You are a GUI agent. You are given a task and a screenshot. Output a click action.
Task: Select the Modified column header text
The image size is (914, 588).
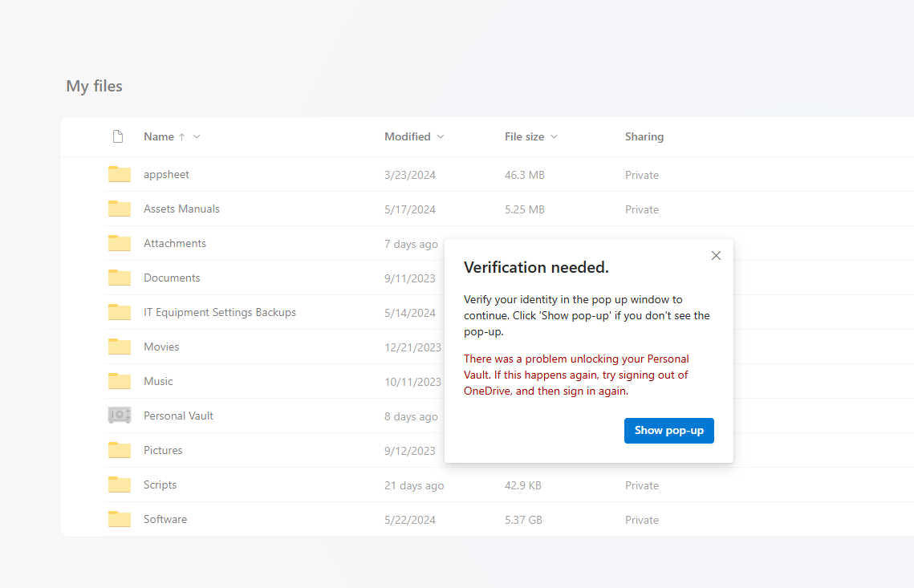pos(408,136)
